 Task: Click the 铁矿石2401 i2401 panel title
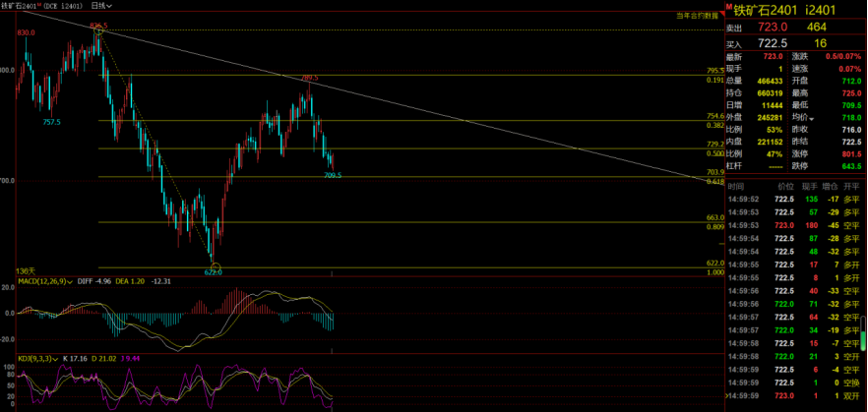click(784, 10)
